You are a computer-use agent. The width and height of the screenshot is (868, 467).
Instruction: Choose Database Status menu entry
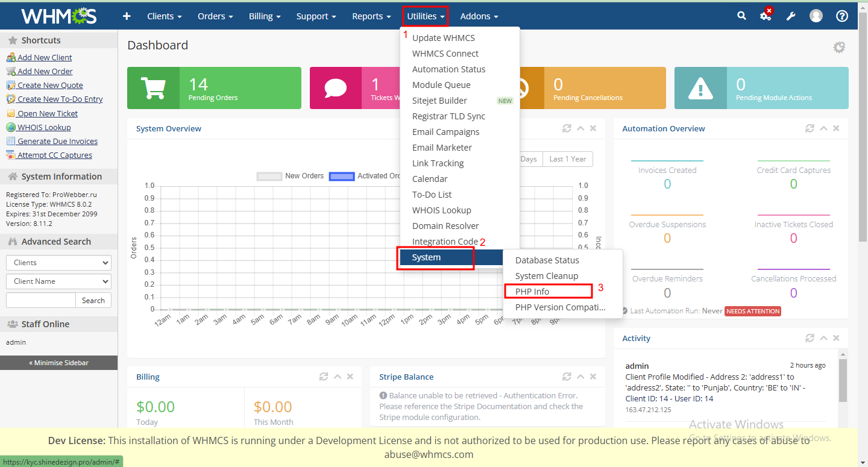[x=547, y=260]
